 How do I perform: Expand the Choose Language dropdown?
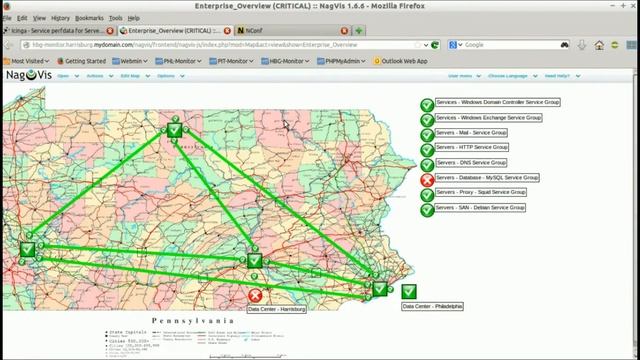tap(513, 76)
